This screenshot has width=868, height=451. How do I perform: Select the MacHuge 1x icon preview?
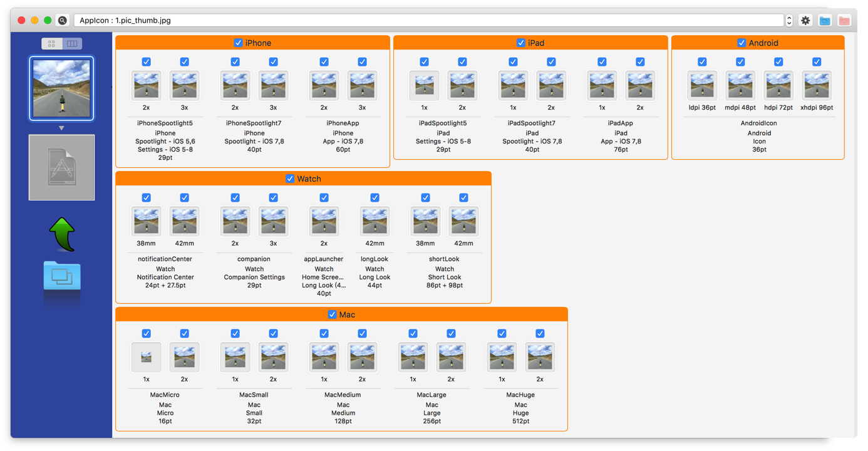click(x=502, y=357)
